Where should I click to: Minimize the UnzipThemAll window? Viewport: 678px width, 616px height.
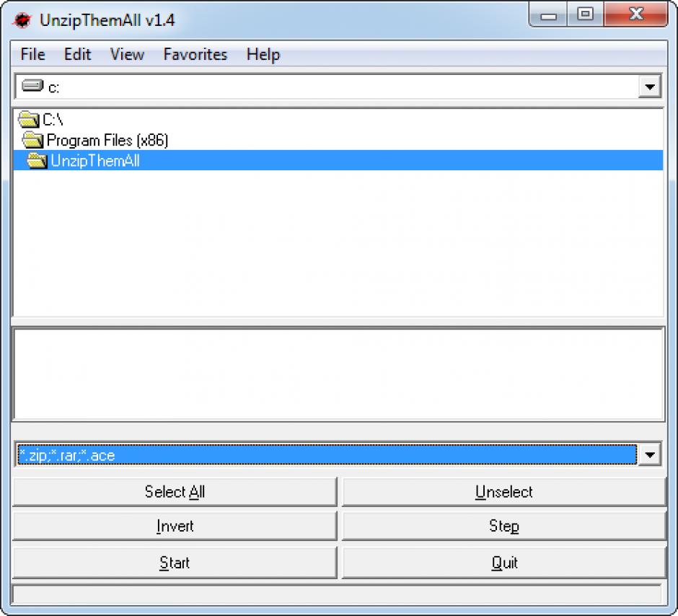pyautogui.click(x=548, y=16)
